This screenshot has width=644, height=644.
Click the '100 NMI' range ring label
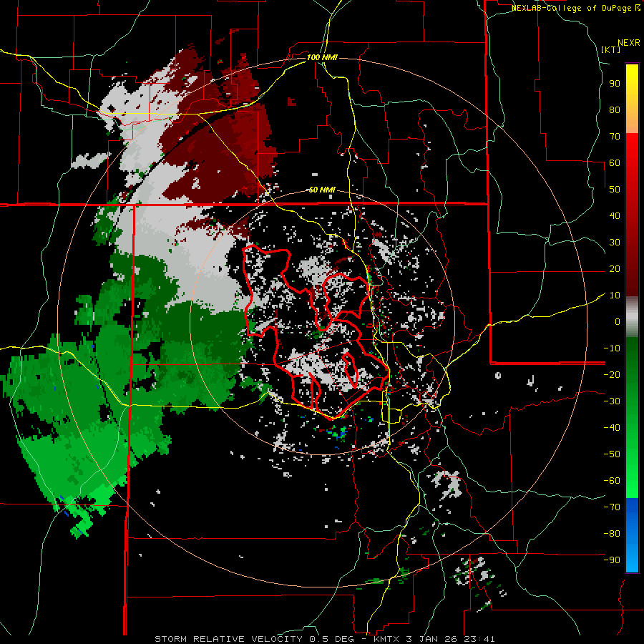[x=322, y=57]
